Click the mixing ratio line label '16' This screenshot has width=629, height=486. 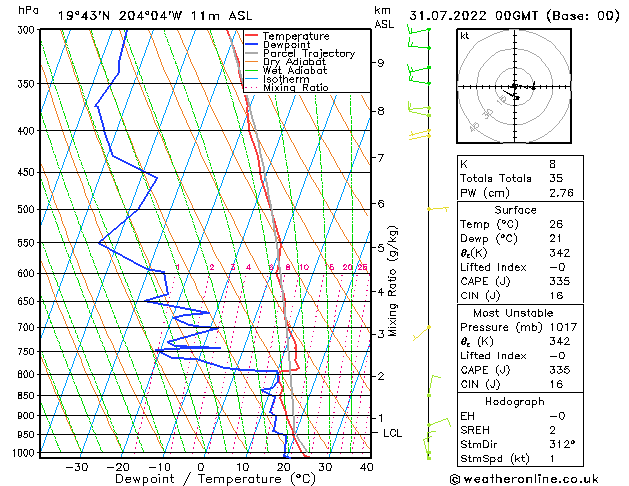[329, 267]
